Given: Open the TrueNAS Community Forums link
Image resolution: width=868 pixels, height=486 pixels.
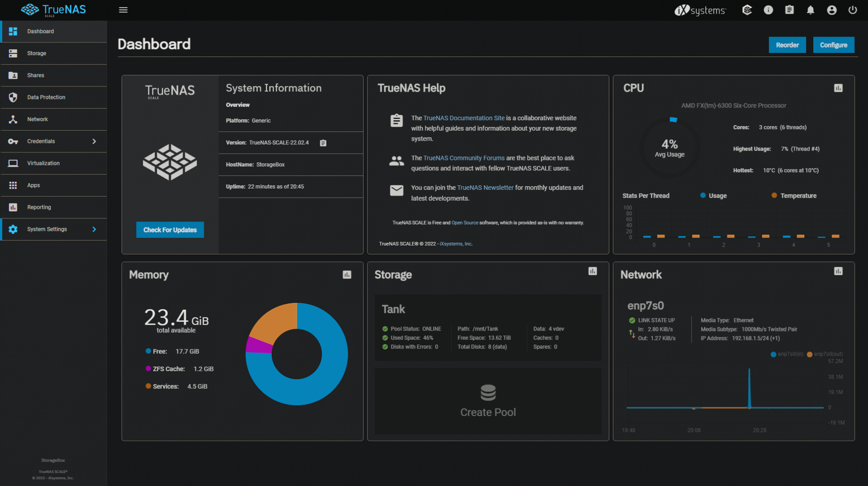Looking at the screenshot, I should click(464, 158).
